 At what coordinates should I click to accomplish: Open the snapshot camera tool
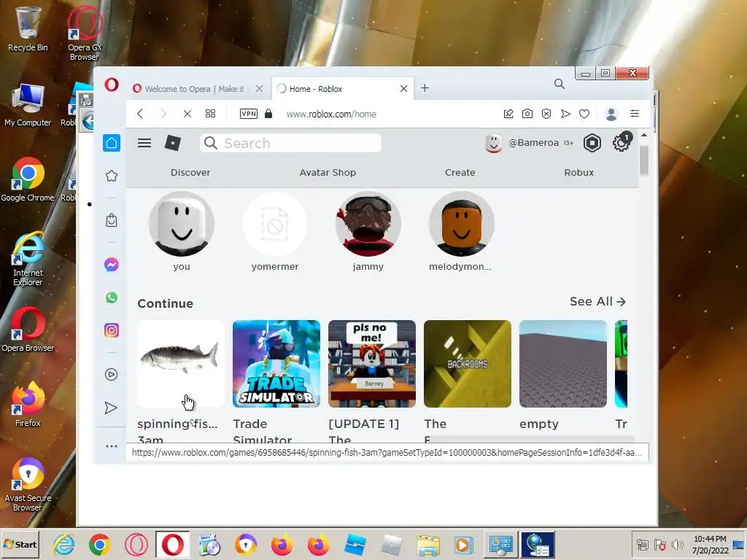tap(527, 114)
